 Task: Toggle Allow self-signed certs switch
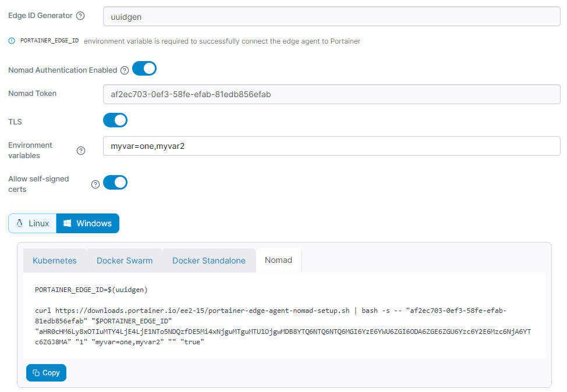point(115,183)
